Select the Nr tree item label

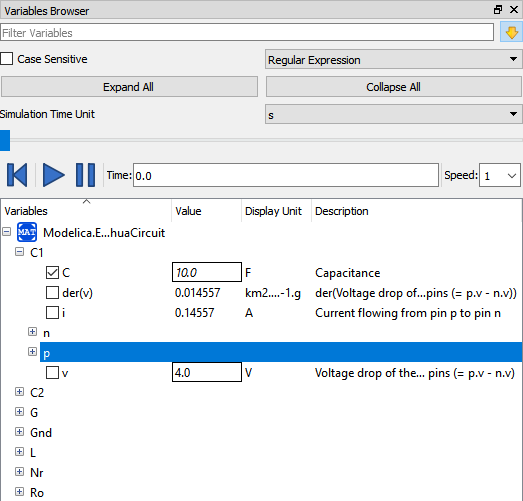point(37,473)
